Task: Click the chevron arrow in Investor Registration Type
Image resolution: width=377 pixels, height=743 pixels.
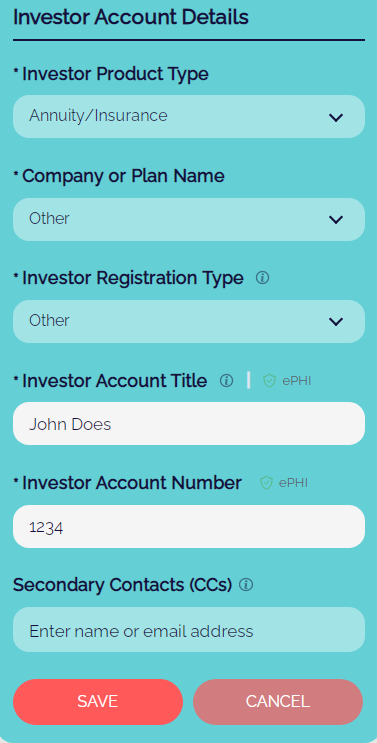Action: (x=336, y=322)
